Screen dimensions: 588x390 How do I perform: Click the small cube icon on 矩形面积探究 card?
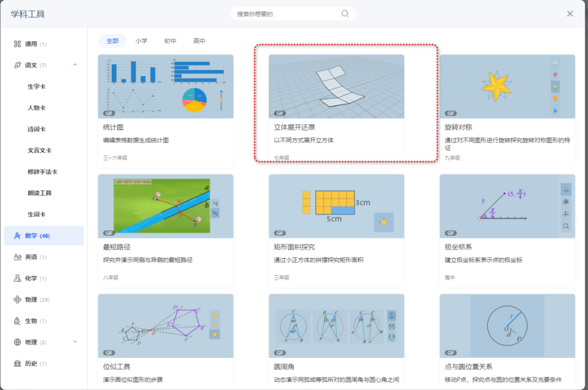pyautogui.click(x=384, y=222)
